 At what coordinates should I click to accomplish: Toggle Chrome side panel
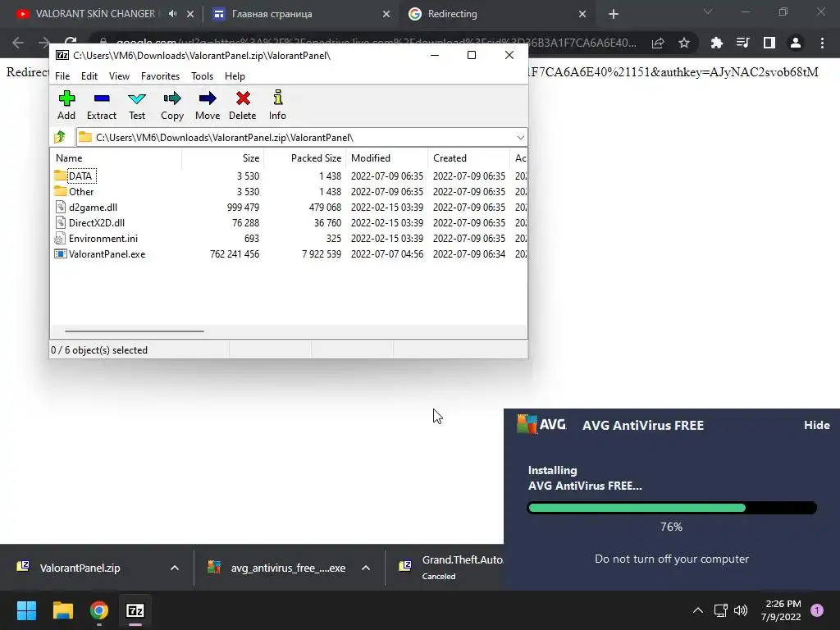click(x=769, y=43)
